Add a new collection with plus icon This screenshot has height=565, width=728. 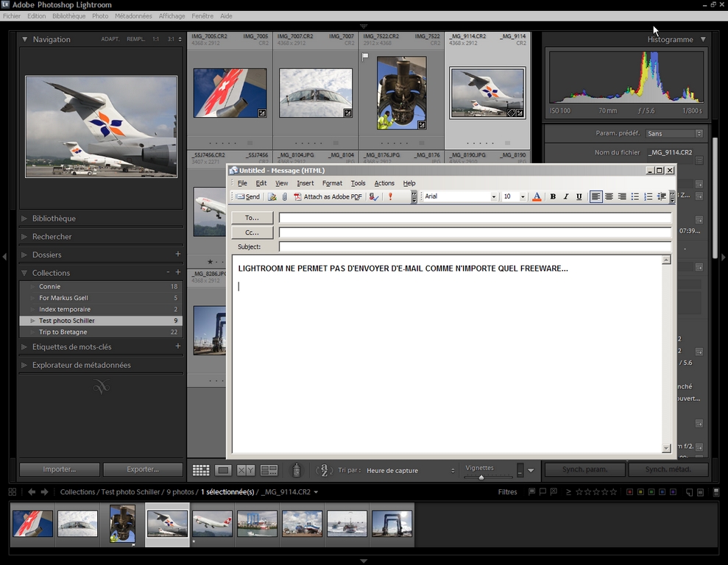pos(178,272)
